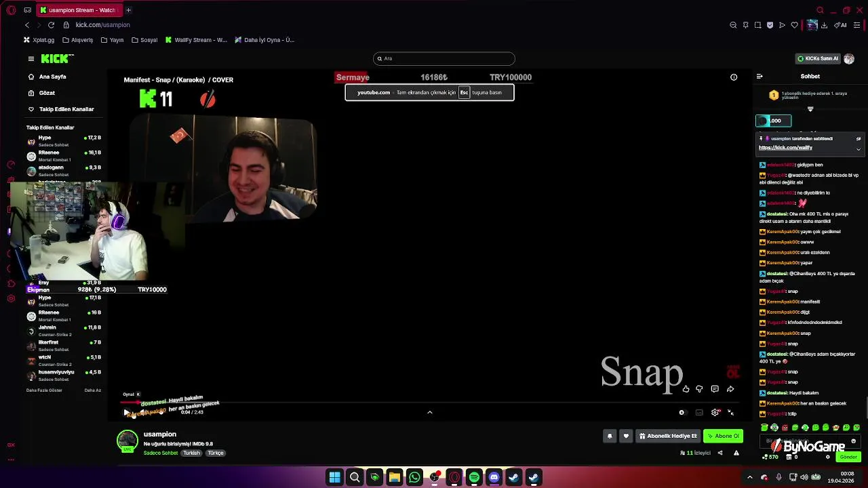Open the Xplat.gg bookmark
The height and width of the screenshot is (488, 868).
39,40
